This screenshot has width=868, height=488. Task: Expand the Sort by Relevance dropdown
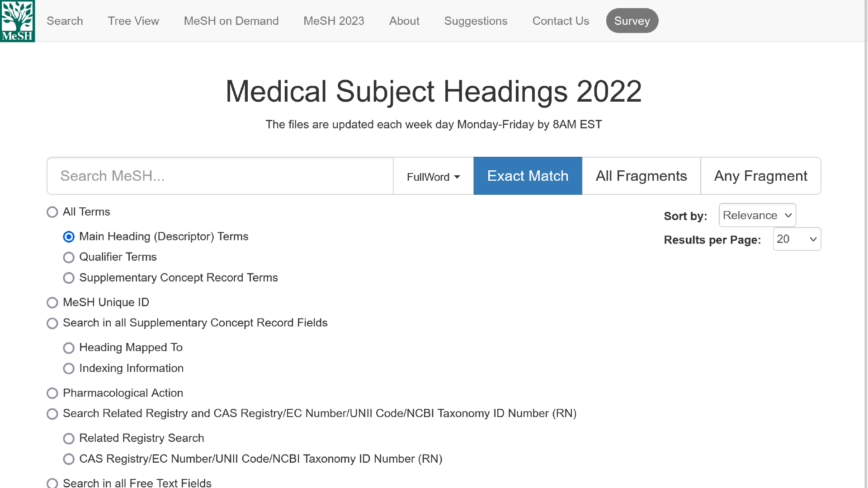pyautogui.click(x=757, y=215)
